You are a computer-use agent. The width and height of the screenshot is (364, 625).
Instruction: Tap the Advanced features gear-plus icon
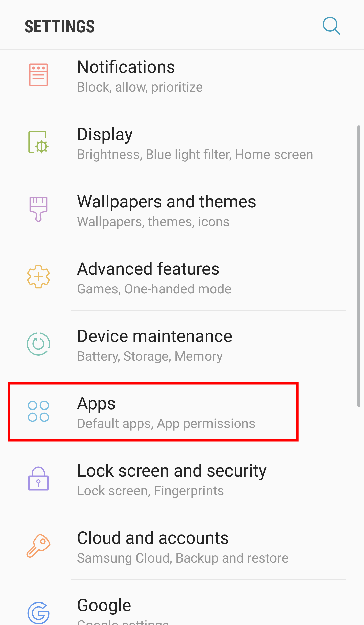coord(38,277)
